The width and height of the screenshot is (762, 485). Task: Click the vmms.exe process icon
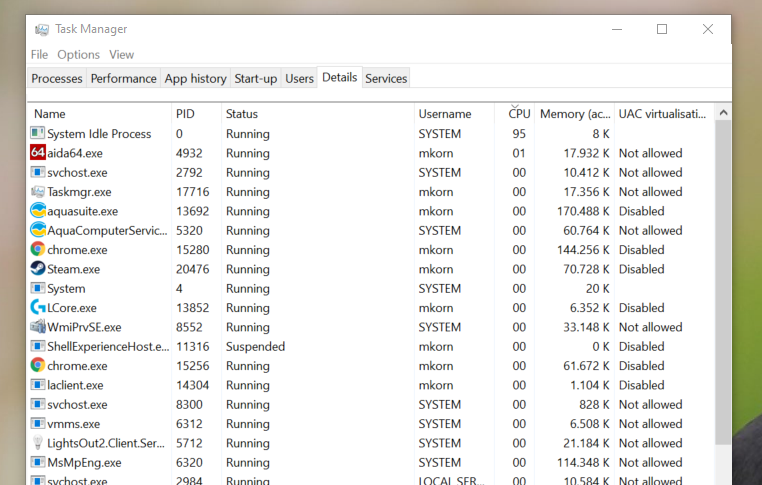pos(37,423)
